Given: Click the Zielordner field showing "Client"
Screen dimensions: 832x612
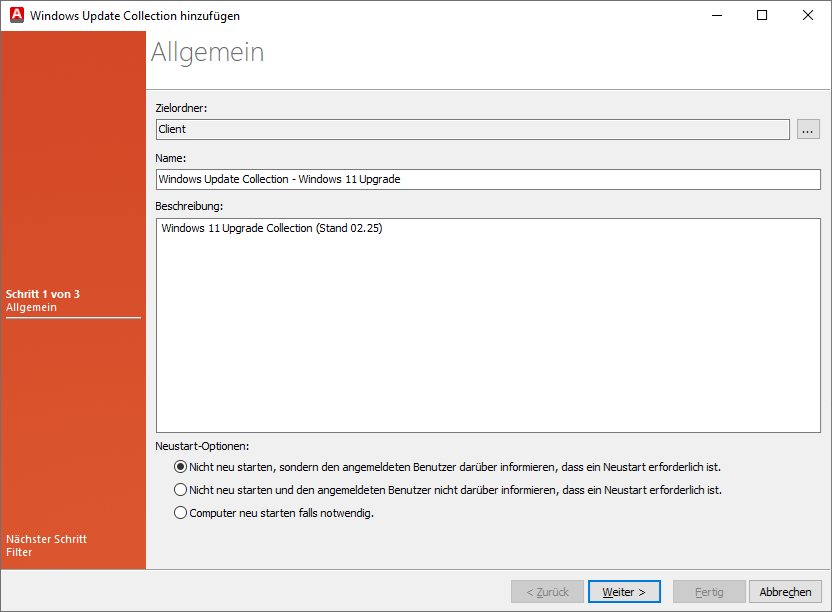Looking at the screenshot, I should (x=400, y=129).
